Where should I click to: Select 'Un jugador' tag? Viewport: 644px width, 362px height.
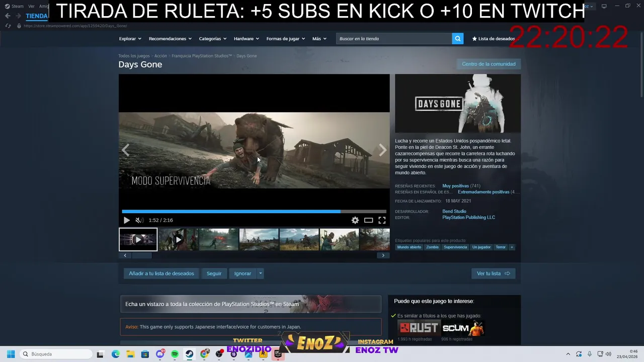pos(481,247)
